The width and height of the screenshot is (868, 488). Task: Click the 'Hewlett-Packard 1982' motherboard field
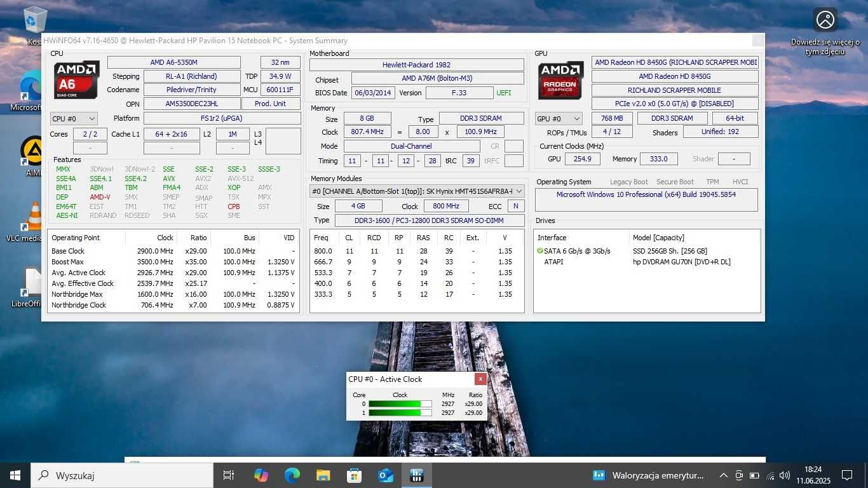point(417,65)
